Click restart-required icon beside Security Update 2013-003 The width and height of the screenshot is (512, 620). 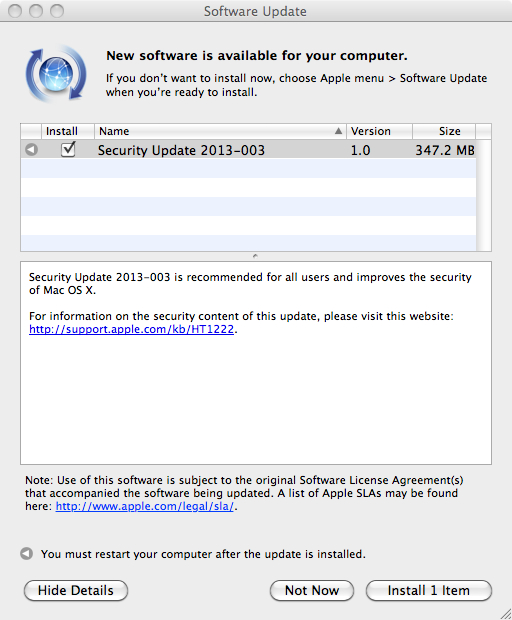click(31, 149)
